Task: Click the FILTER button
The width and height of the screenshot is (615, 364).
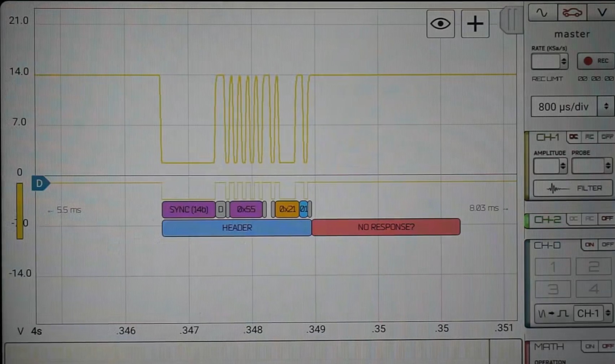Action: [573, 188]
